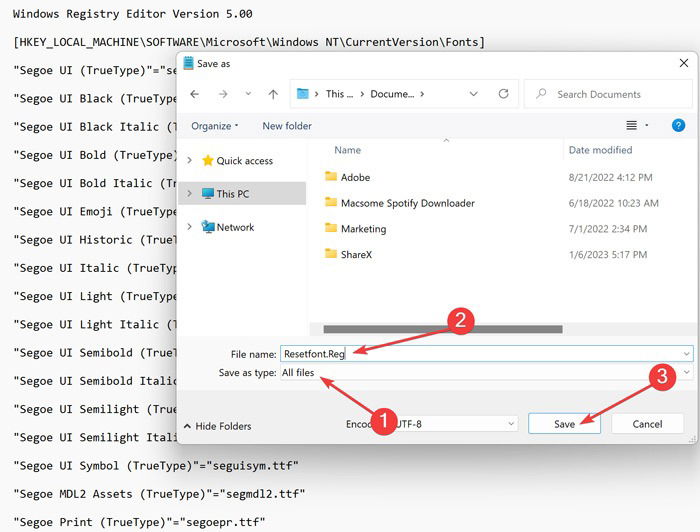The width and height of the screenshot is (700, 532).
Task: Open the File name history dropdown arrow
Action: click(687, 354)
